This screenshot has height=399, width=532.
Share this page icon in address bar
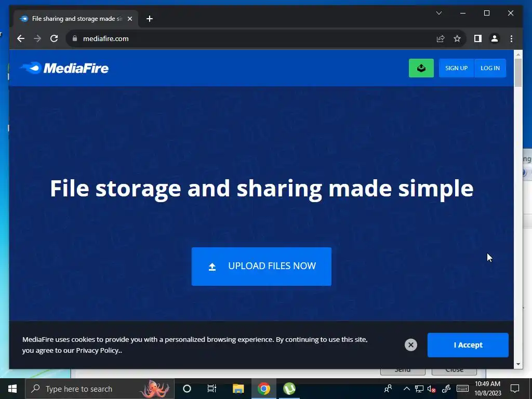coord(441,38)
